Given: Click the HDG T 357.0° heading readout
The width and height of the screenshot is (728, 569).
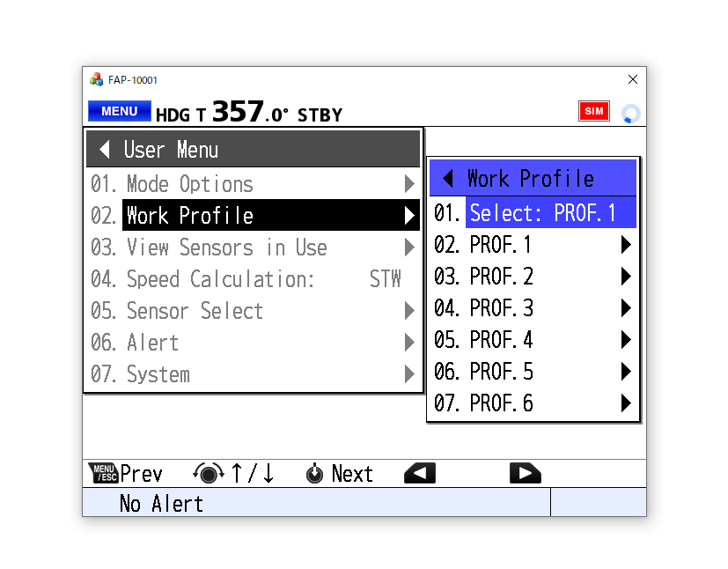Looking at the screenshot, I should (222, 112).
